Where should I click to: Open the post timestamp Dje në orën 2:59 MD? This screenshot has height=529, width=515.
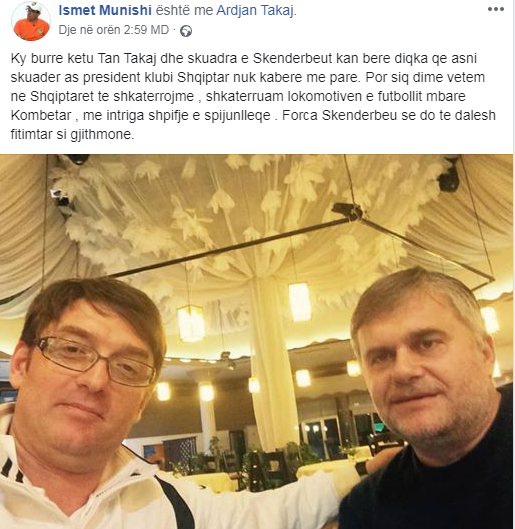click(114, 30)
